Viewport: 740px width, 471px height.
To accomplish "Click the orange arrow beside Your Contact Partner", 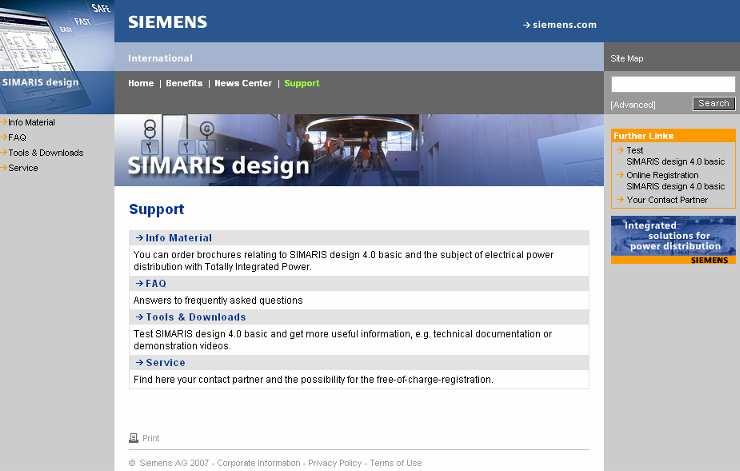I will click(621, 199).
